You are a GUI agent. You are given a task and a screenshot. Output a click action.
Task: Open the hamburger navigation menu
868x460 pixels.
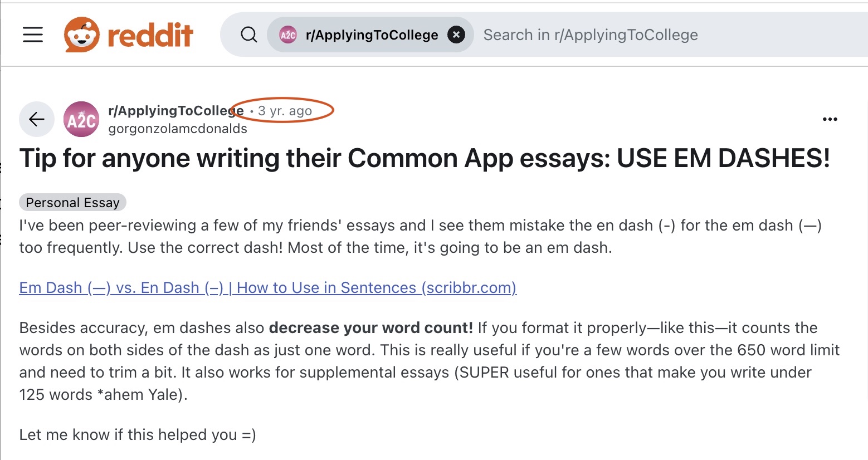33,35
